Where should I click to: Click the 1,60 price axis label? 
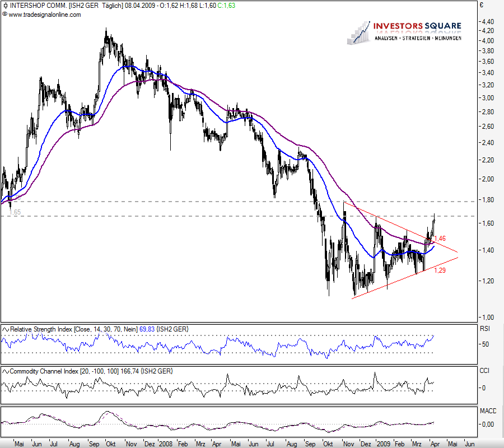tap(488, 223)
